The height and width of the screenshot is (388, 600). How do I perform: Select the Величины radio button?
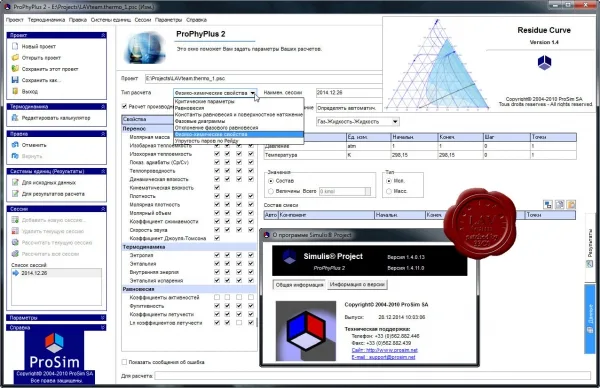(271, 191)
